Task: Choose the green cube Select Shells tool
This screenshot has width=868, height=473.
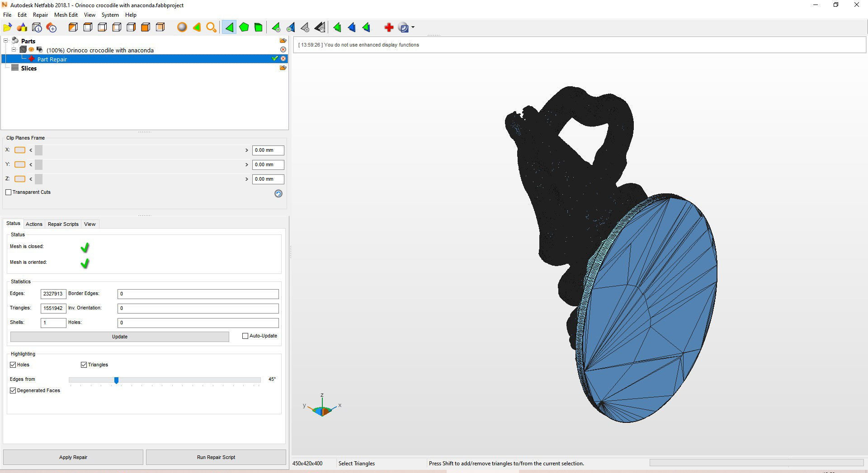Action: pyautogui.click(x=259, y=28)
